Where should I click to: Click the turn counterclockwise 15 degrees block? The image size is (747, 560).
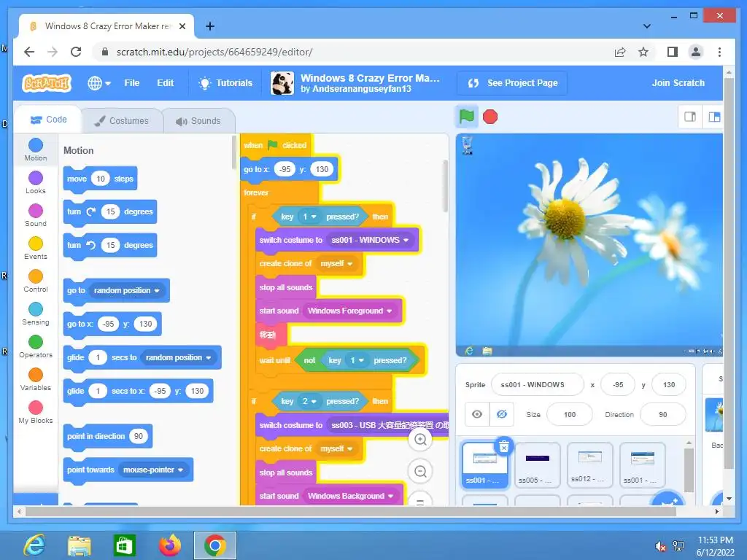[110, 245]
